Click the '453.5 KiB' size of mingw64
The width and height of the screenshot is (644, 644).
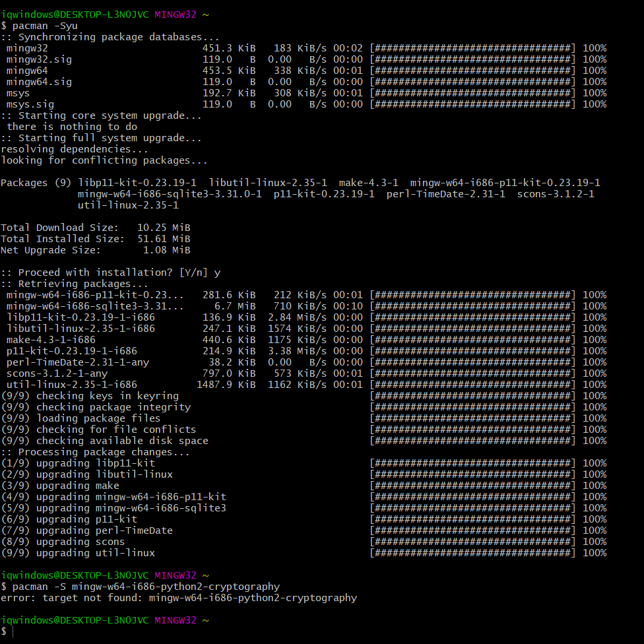pos(229,71)
